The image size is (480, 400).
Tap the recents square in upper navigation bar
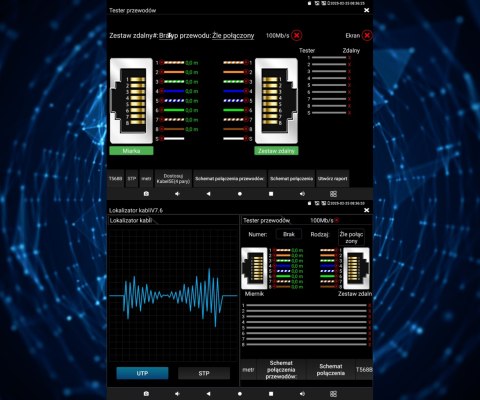[x=271, y=194]
